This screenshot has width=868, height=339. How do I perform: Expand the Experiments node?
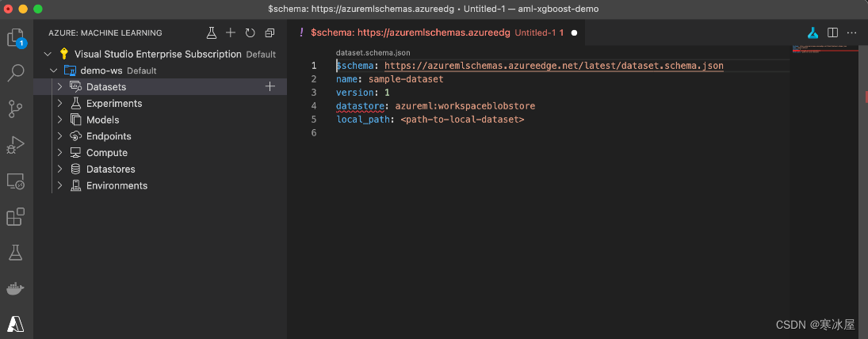tap(59, 104)
